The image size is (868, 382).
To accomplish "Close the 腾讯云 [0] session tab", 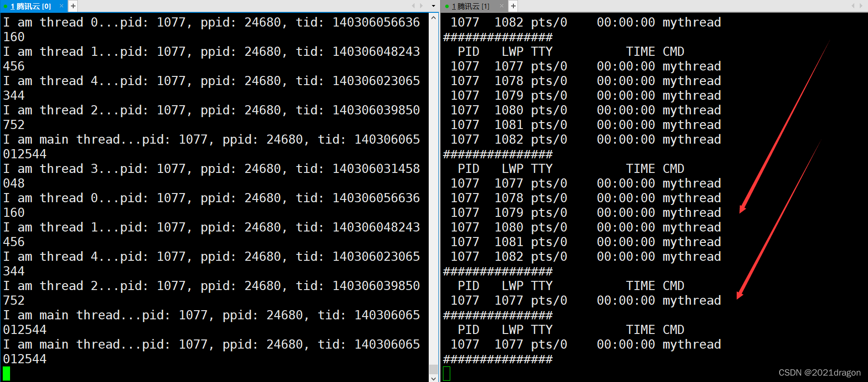I will click(61, 6).
